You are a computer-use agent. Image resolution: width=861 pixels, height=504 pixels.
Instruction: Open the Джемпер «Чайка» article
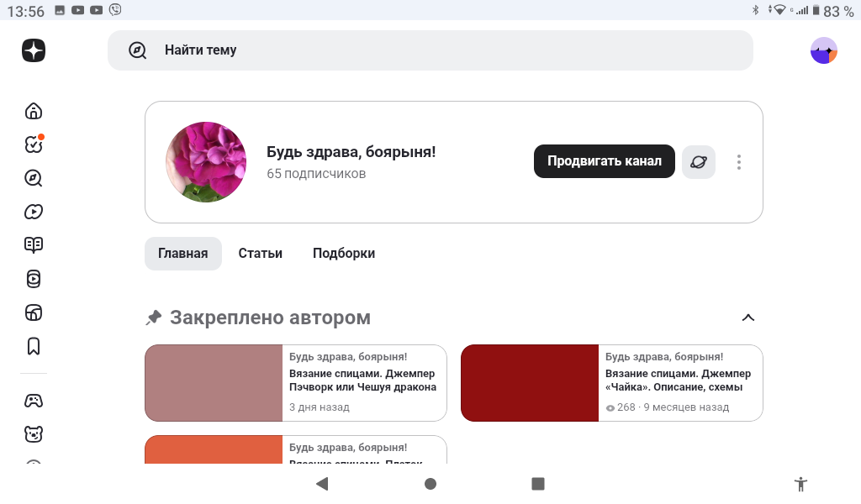[678, 380]
